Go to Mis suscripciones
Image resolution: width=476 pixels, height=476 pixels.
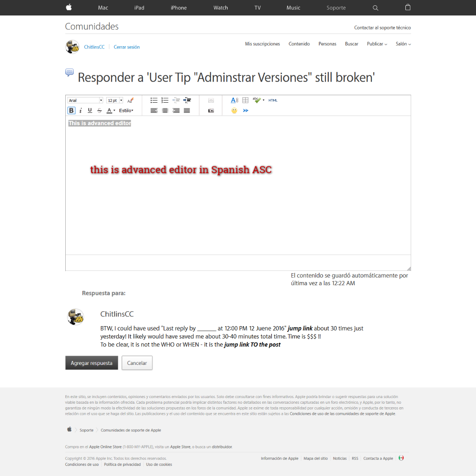click(x=262, y=44)
